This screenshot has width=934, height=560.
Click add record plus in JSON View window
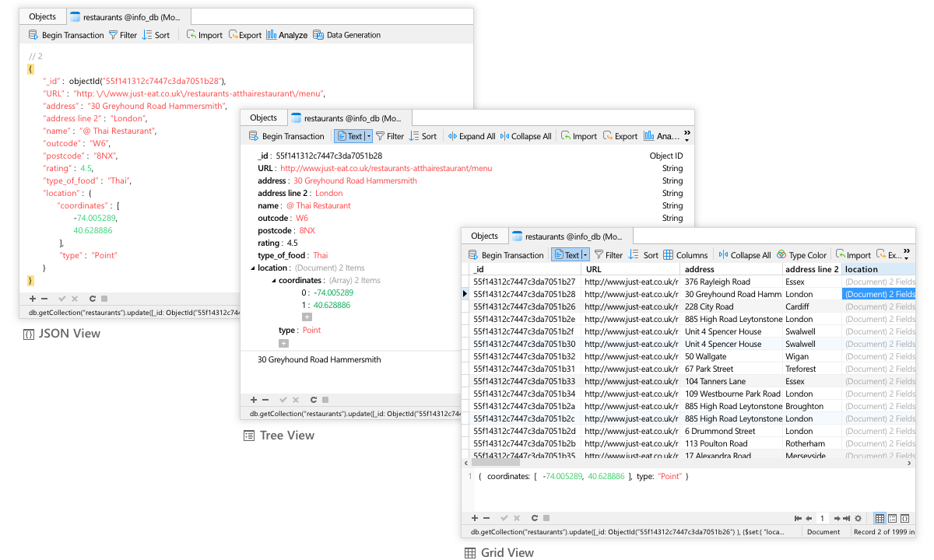click(x=33, y=299)
